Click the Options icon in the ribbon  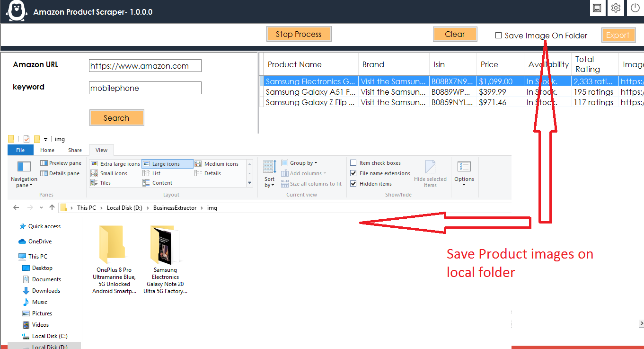pos(464,167)
